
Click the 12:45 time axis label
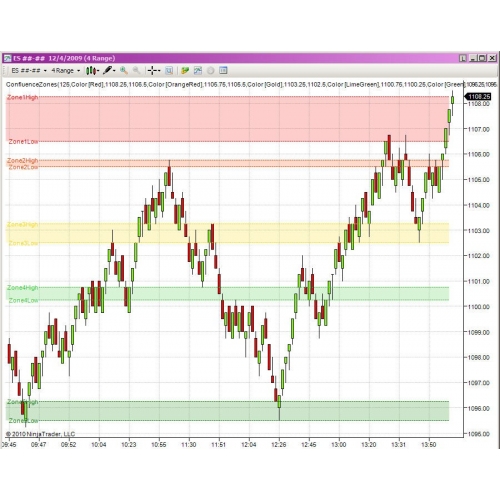[309, 444]
